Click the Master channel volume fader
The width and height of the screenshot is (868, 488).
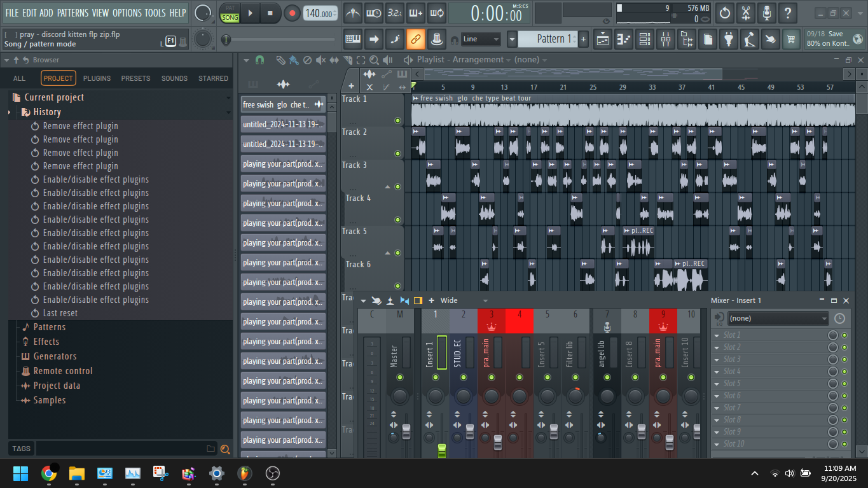coord(406,433)
